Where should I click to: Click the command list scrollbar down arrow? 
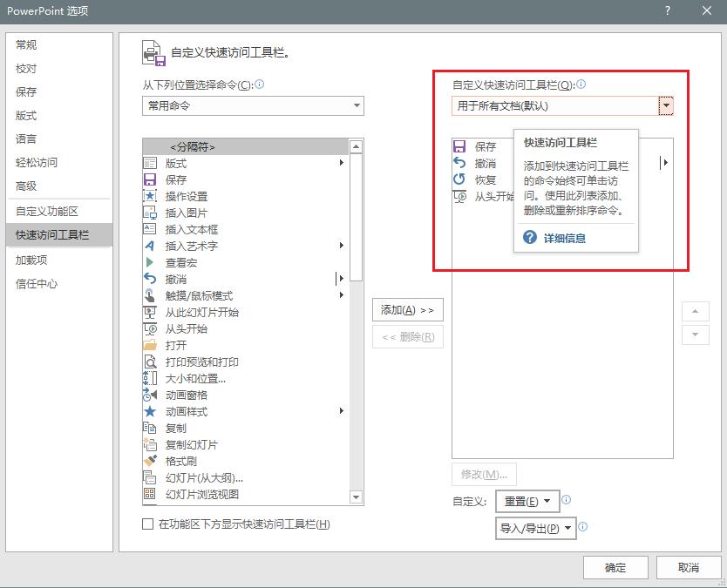357,496
